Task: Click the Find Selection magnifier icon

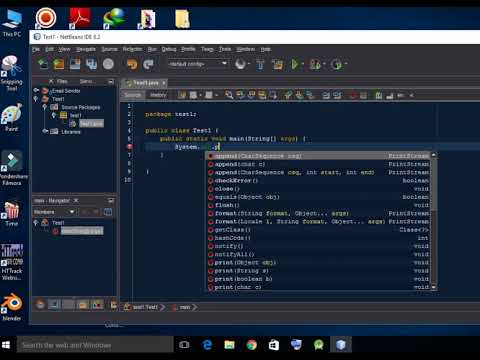Action: pos(229,95)
